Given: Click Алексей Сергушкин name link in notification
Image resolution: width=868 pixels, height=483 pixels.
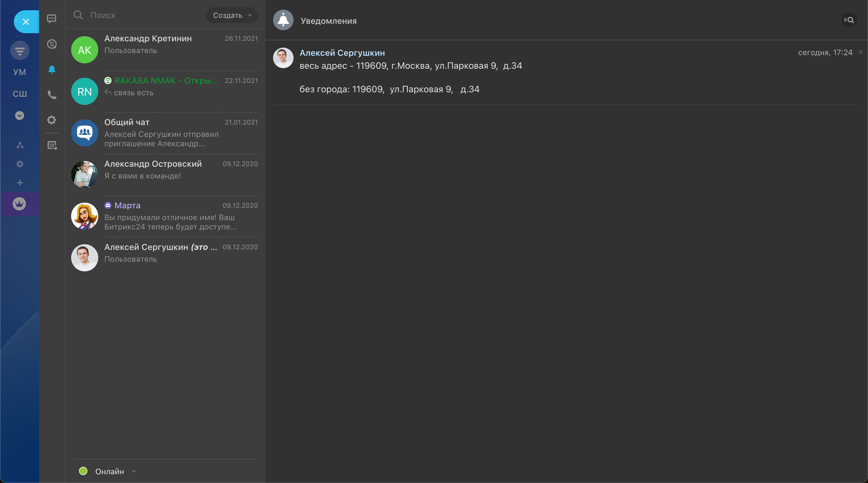Looking at the screenshot, I should click(x=342, y=53).
